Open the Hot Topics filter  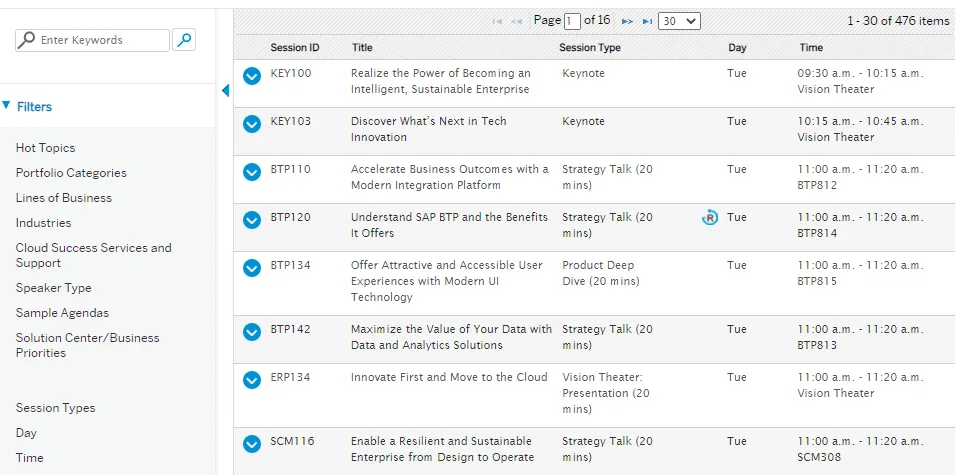coord(45,148)
